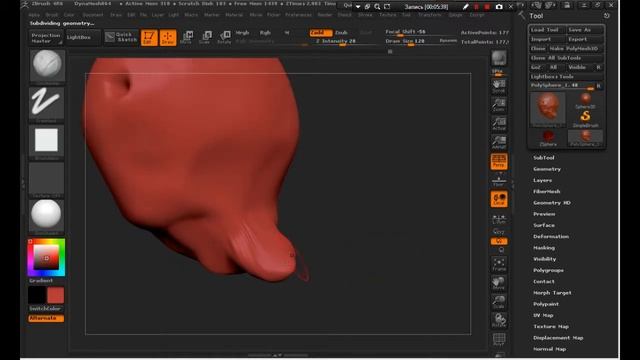Toggle Zsub sculpt mode
The width and height of the screenshot is (640, 360).
pyautogui.click(x=342, y=33)
